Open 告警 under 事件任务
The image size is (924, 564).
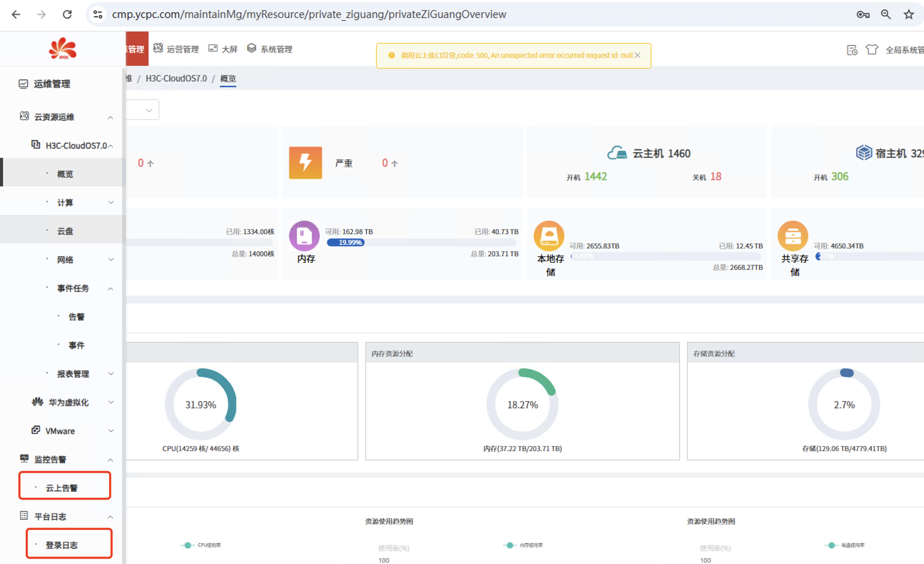point(76,317)
